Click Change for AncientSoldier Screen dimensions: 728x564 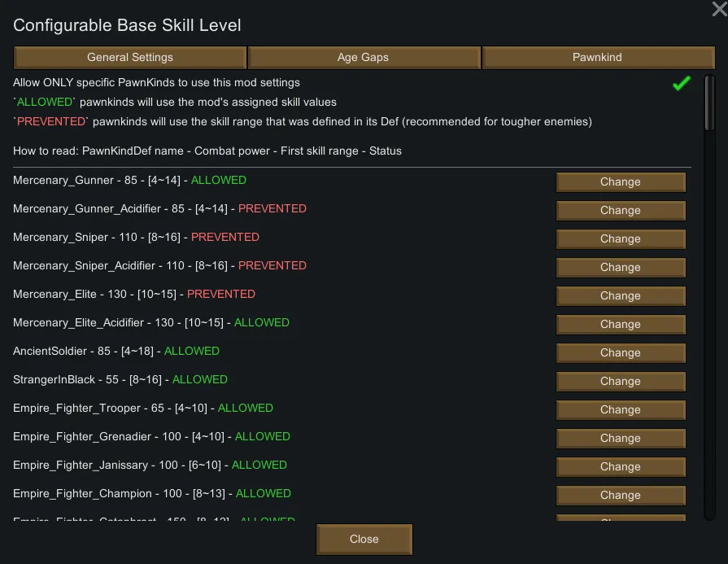pos(621,353)
